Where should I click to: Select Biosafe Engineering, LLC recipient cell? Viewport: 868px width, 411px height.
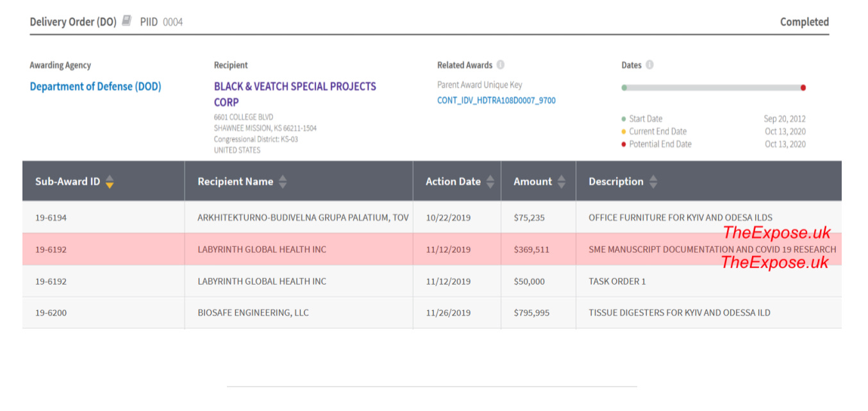coord(299,313)
